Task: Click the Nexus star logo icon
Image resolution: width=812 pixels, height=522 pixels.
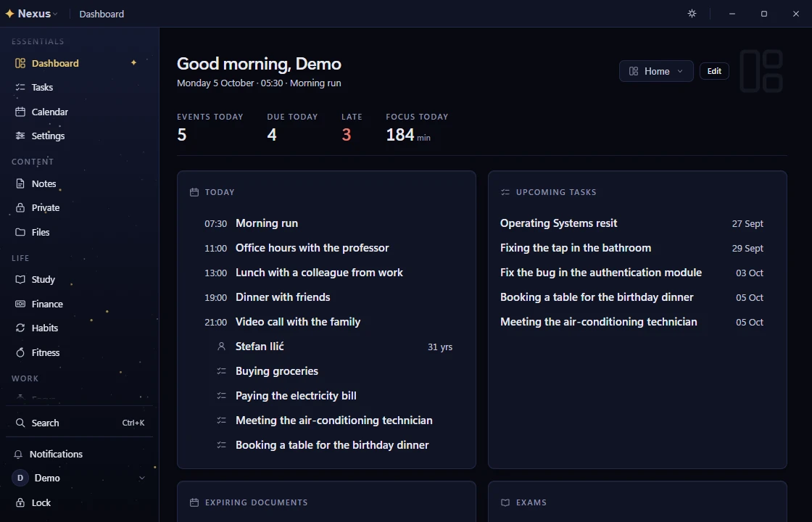Action: [9, 14]
